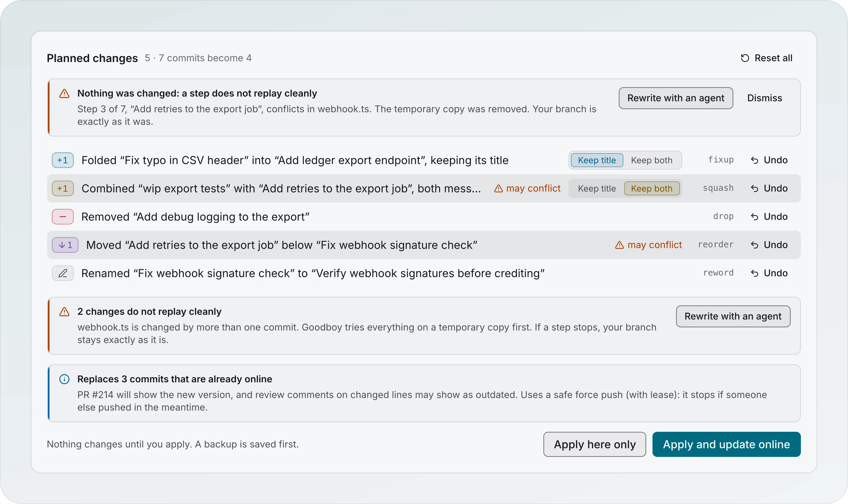Click the "squash" label
The height and width of the screenshot is (504, 848).
(x=718, y=188)
